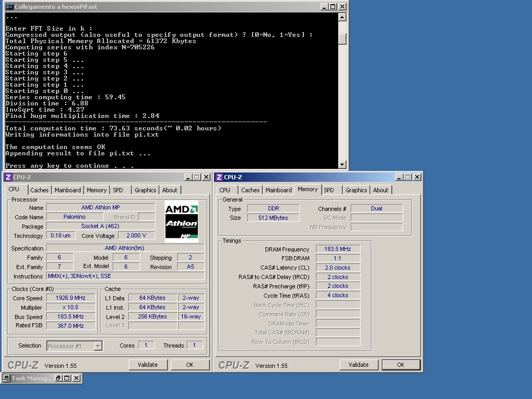This screenshot has height=399, width=532.
Task: Click the console scrollbar thumb
Action: (x=342, y=39)
